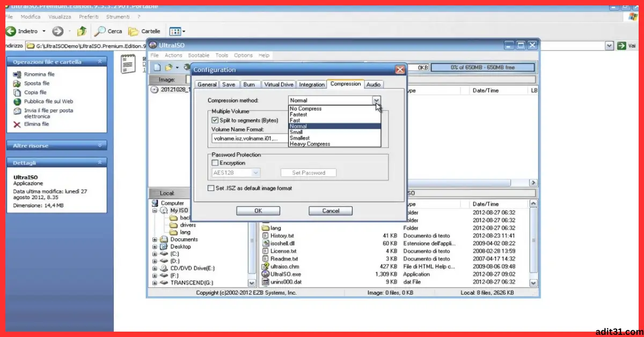Select the License.txt file icon

(265, 251)
